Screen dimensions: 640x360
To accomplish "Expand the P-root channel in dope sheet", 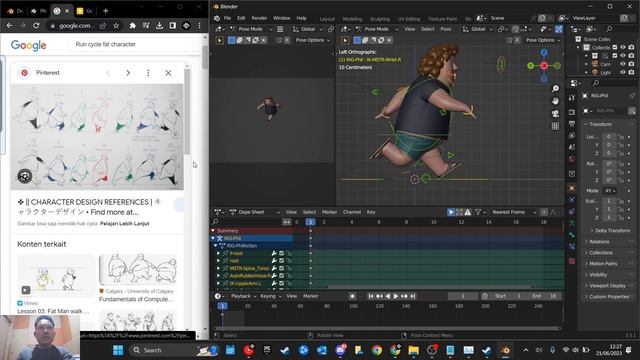I will [x=218, y=253].
